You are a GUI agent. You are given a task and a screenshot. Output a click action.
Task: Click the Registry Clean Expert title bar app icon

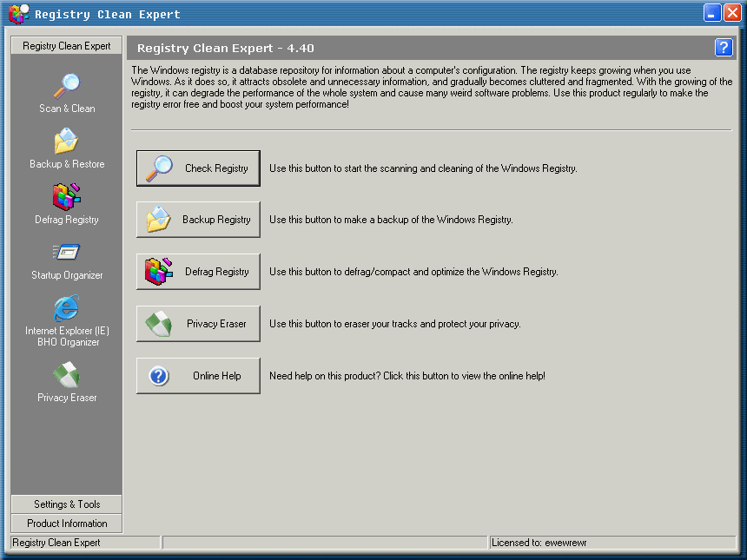[19, 13]
